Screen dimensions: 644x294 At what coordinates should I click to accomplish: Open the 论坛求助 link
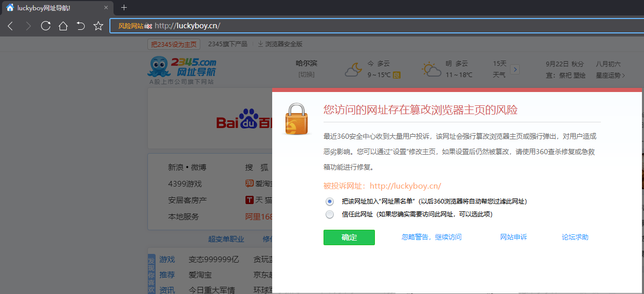575,237
